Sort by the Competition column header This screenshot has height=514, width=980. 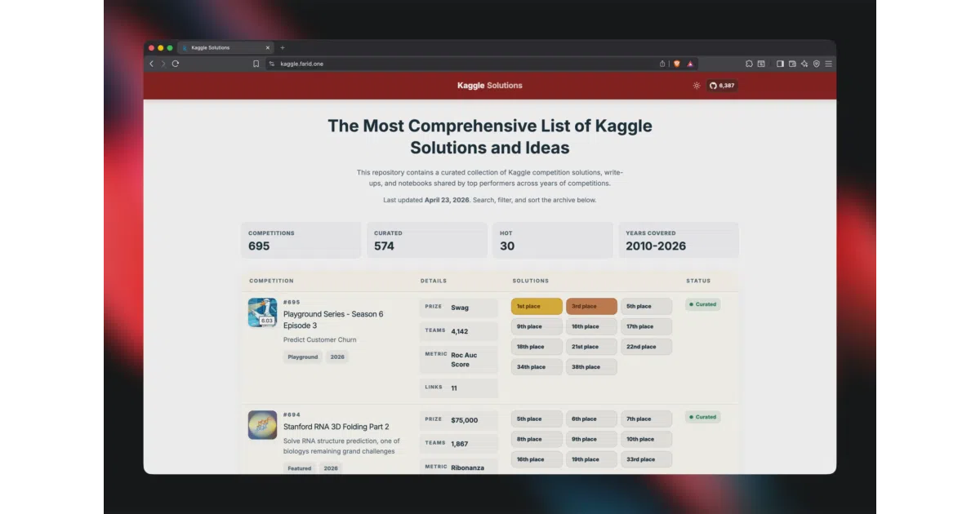click(271, 281)
